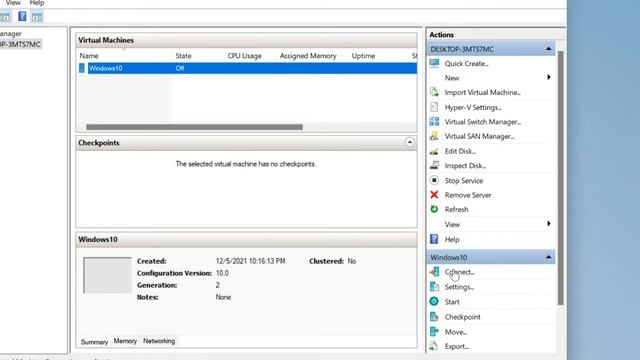Click the Off state cell of Windows10
This screenshot has height=360, width=640.
180,68
